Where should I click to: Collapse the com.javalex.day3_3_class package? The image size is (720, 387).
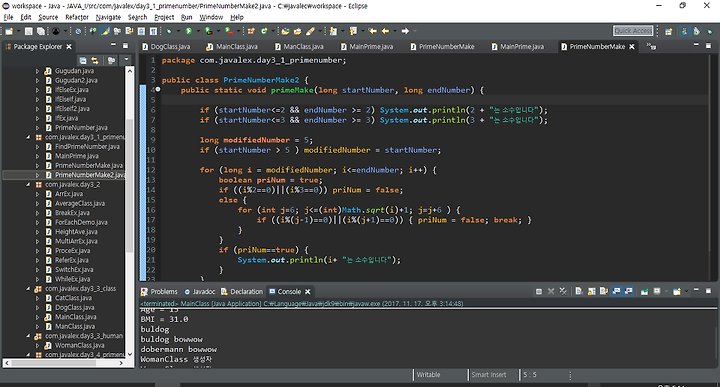click(x=28, y=289)
